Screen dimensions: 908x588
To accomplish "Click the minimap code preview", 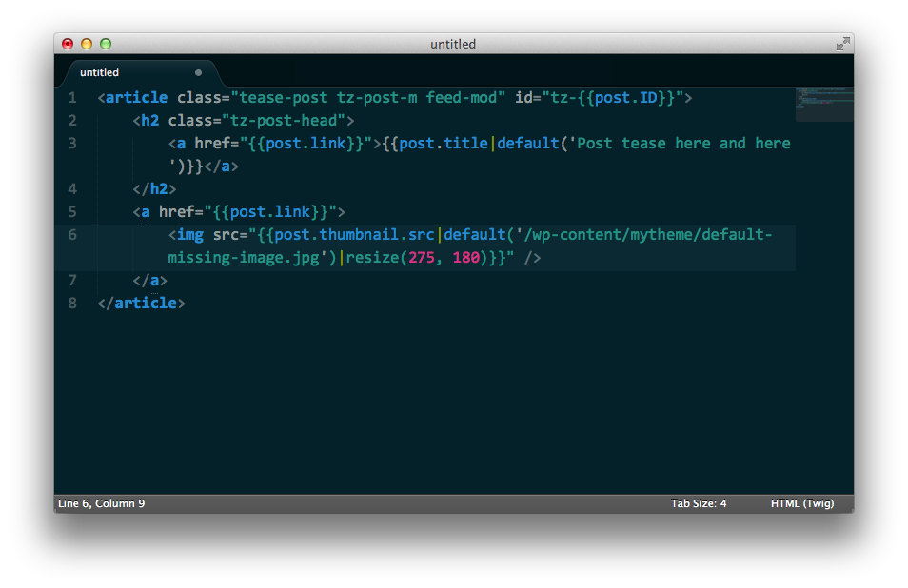I will (824, 104).
